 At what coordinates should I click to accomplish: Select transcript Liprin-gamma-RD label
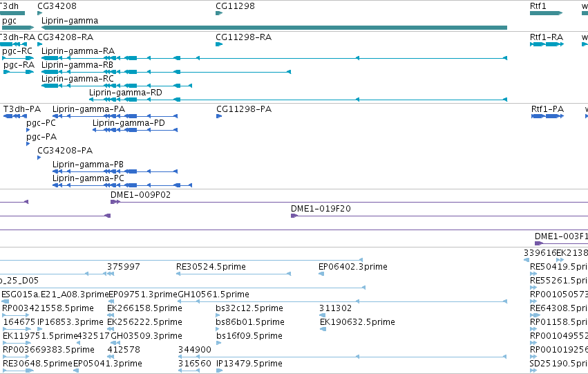[x=126, y=93]
